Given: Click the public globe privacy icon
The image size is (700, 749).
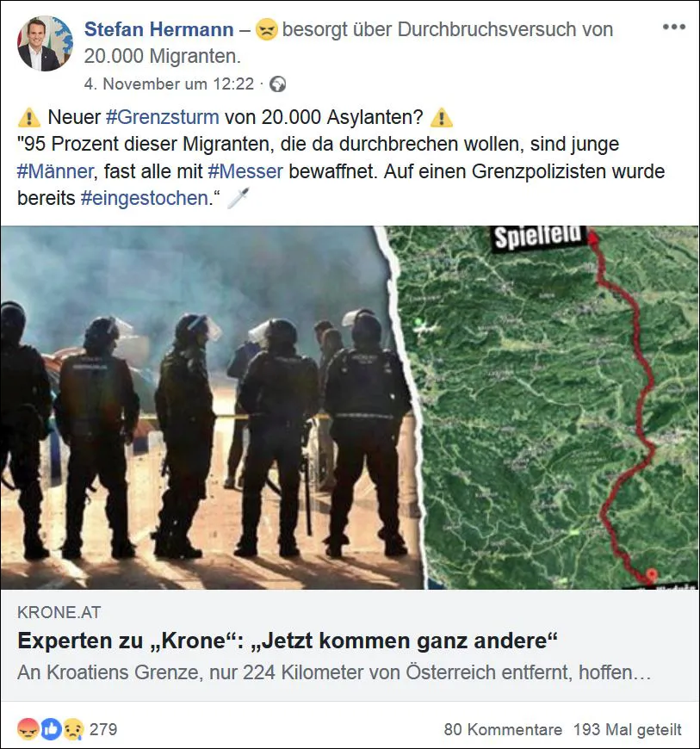Looking at the screenshot, I should (277, 84).
